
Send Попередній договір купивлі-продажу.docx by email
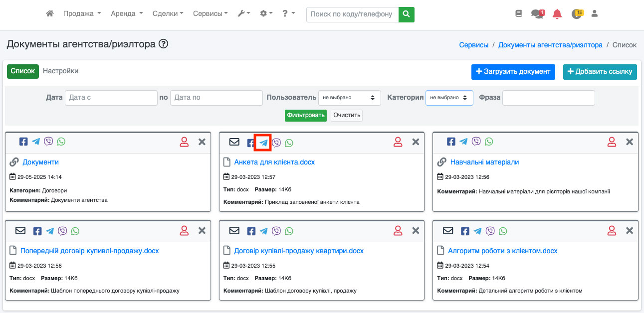(20, 231)
